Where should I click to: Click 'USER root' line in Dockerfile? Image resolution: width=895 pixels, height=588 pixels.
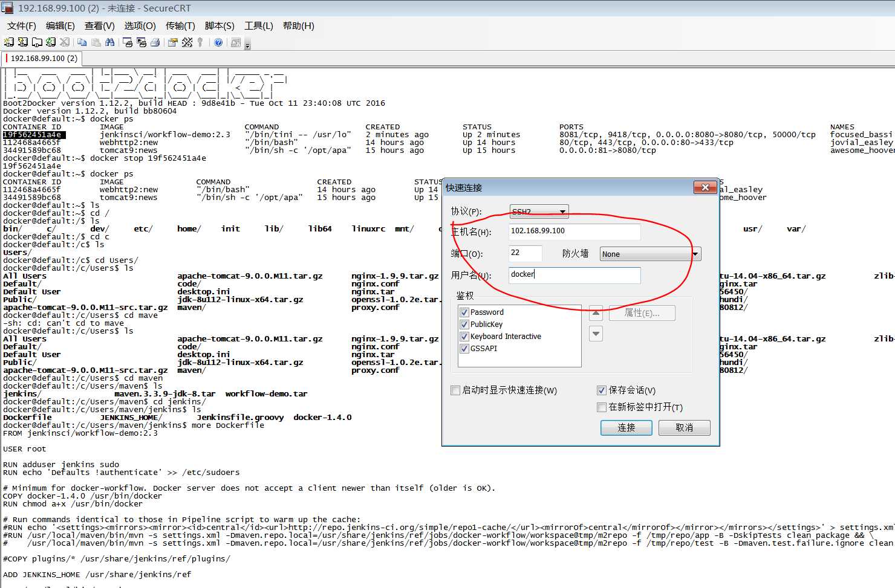pyautogui.click(x=24, y=449)
